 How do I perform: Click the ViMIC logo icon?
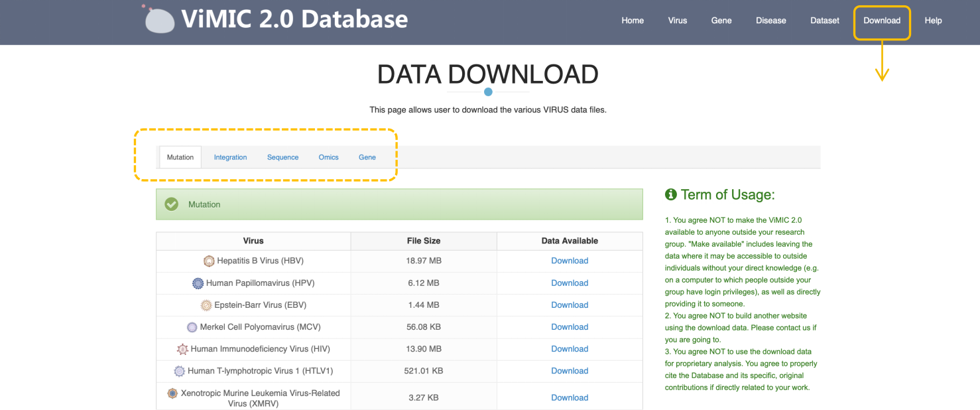pos(159,20)
